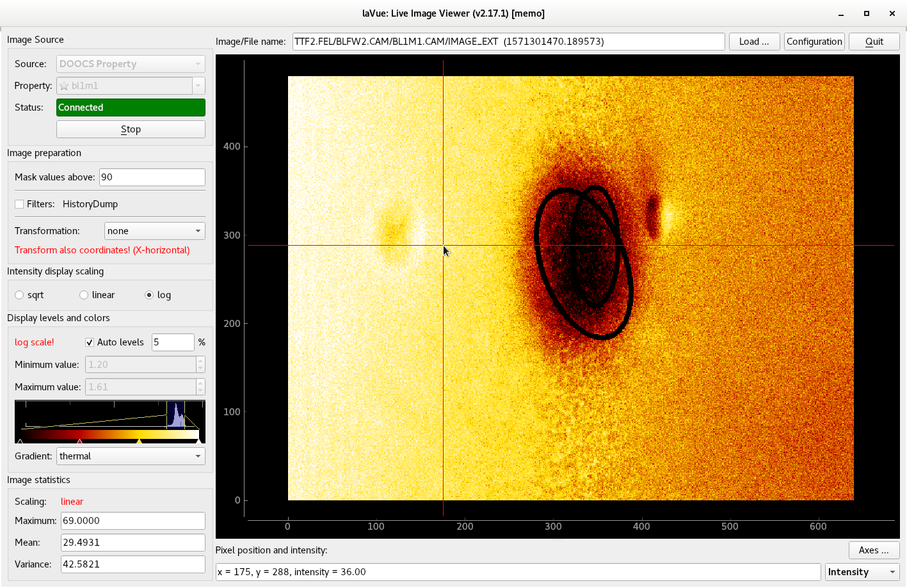
Task: Maximize the laVue window
Action: click(x=866, y=13)
